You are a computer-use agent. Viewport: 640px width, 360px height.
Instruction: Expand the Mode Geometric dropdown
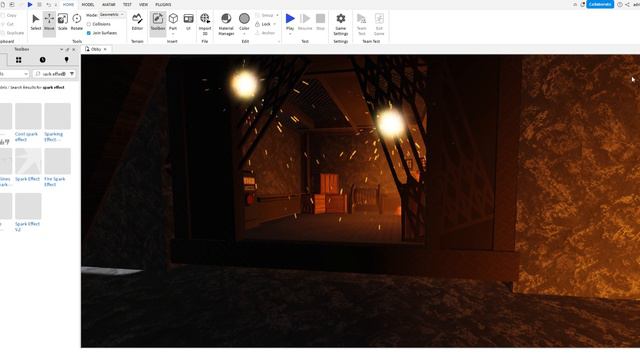click(111, 15)
